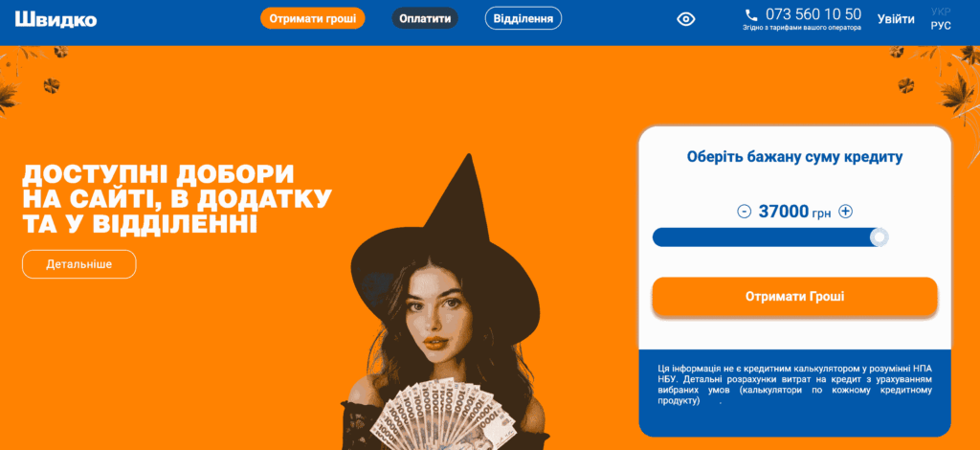Click the loan slider round handle

tap(880, 236)
